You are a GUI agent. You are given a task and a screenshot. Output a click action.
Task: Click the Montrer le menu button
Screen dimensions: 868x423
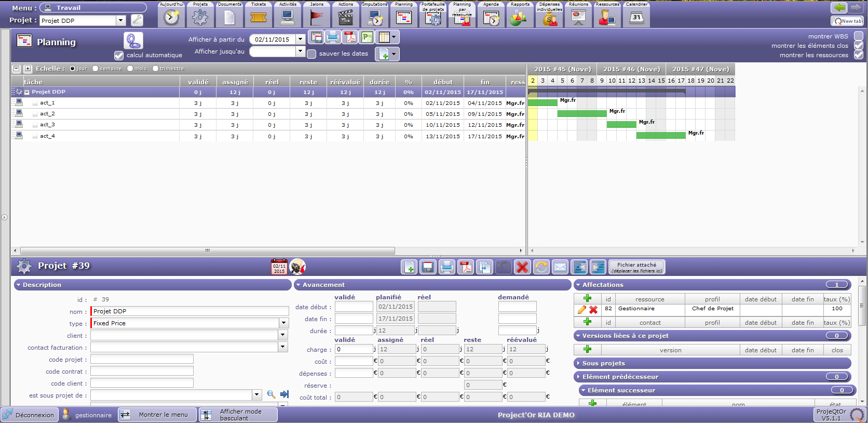[157, 415]
